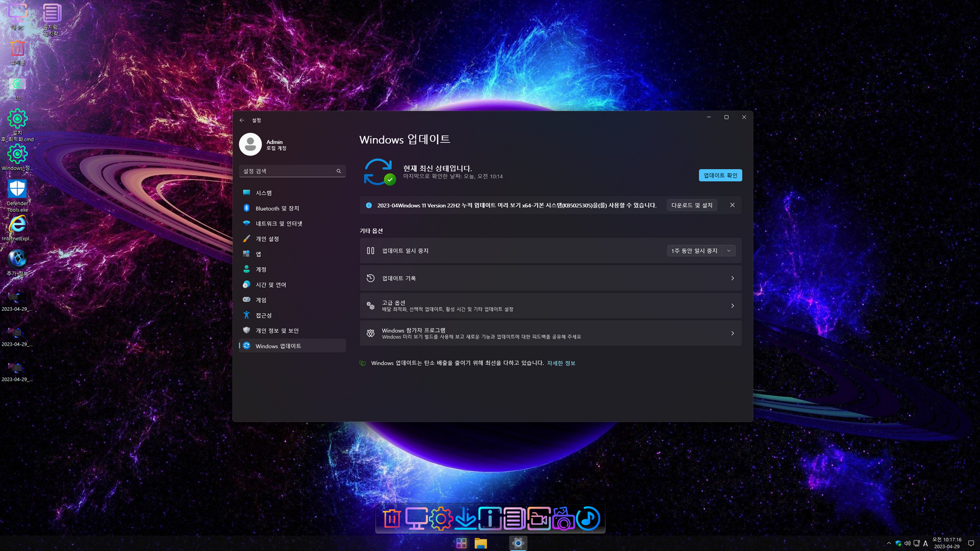Click the Settings taskbar button
This screenshot has width=980, height=551.
pyautogui.click(x=518, y=543)
